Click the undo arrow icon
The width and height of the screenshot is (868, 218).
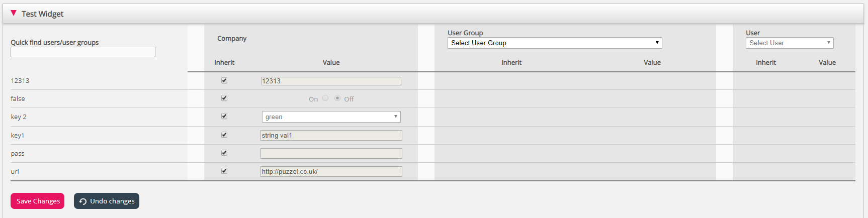click(83, 201)
